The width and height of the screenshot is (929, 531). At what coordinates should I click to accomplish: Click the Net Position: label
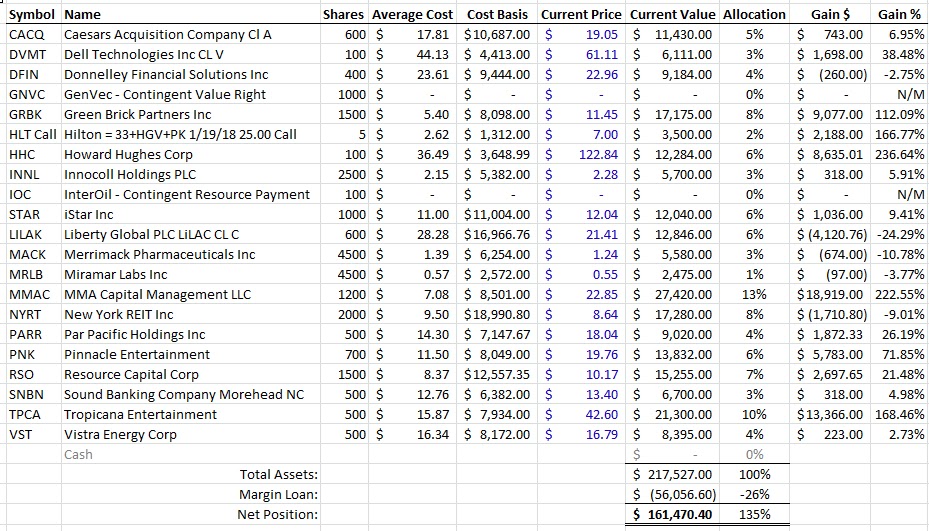pyautogui.click(x=277, y=514)
